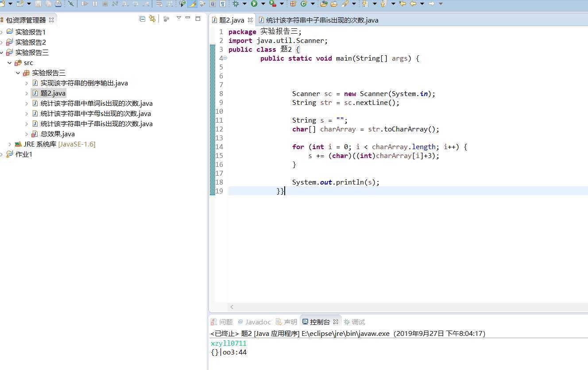Close the 包资源管理器 view
Screen dimensions: 588x370
pyautogui.click(x=51, y=20)
